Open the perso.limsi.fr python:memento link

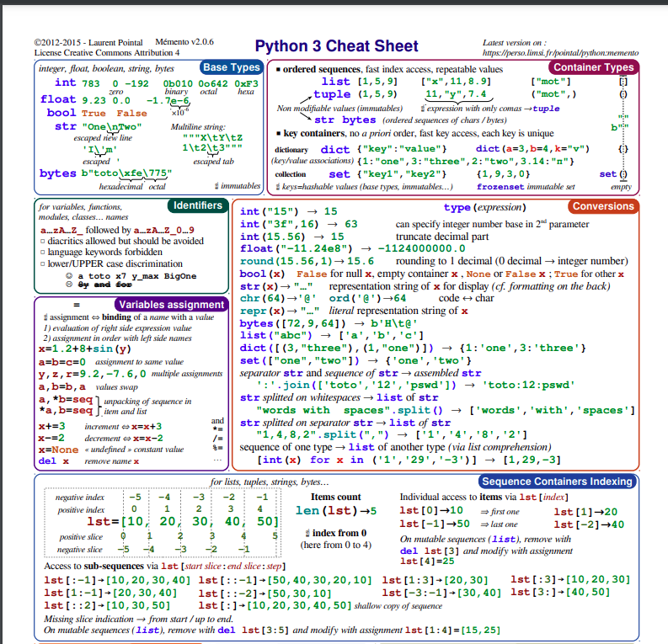(560, 53)
